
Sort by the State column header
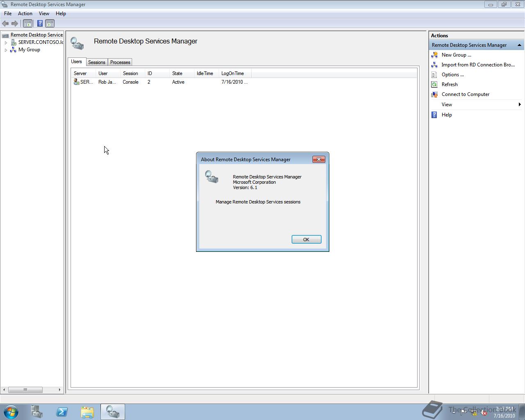tap(182, 73)
